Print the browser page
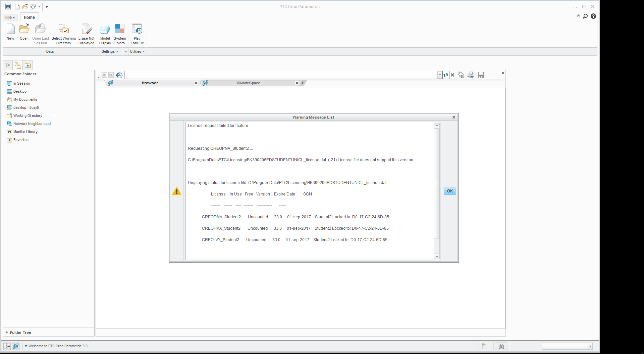 coord(471,75)
